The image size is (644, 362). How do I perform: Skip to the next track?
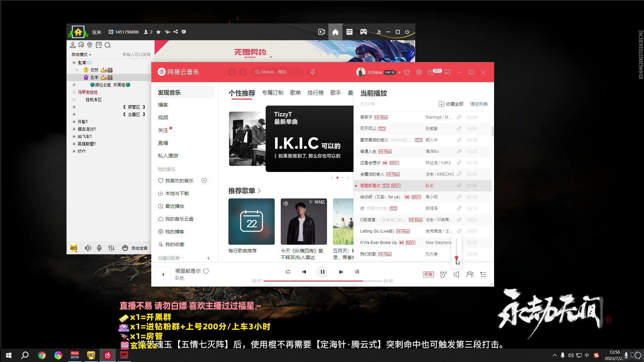pos(341,272)
